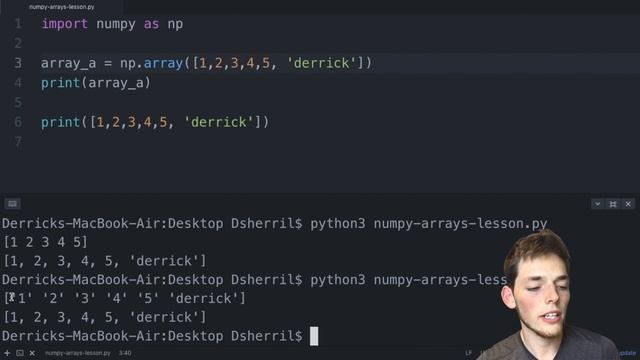
Task: Click the 'np' alias on line 1
Action: pos(175,24)
